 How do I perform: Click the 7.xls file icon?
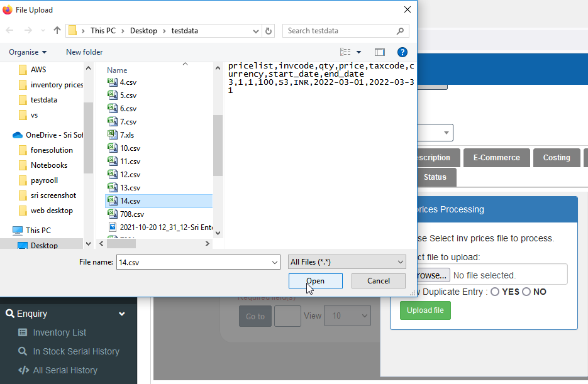pyautogui.click(x=113, y=135)
